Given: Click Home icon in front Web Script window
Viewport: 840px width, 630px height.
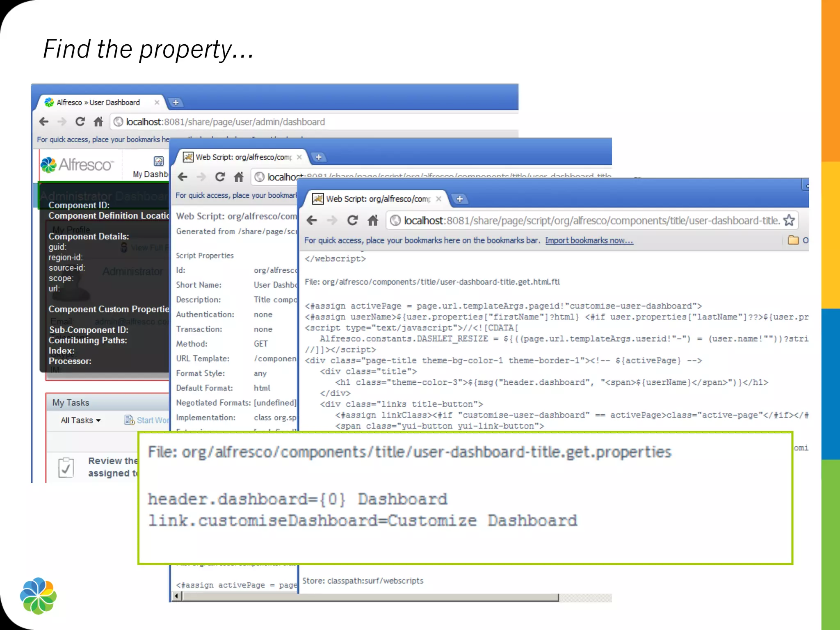Looking at the screenshot, I should pos(372,220).
